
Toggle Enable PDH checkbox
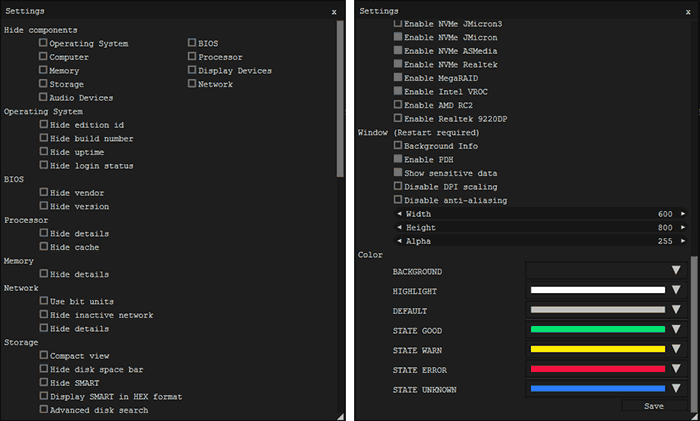click(x=398, y=159)
